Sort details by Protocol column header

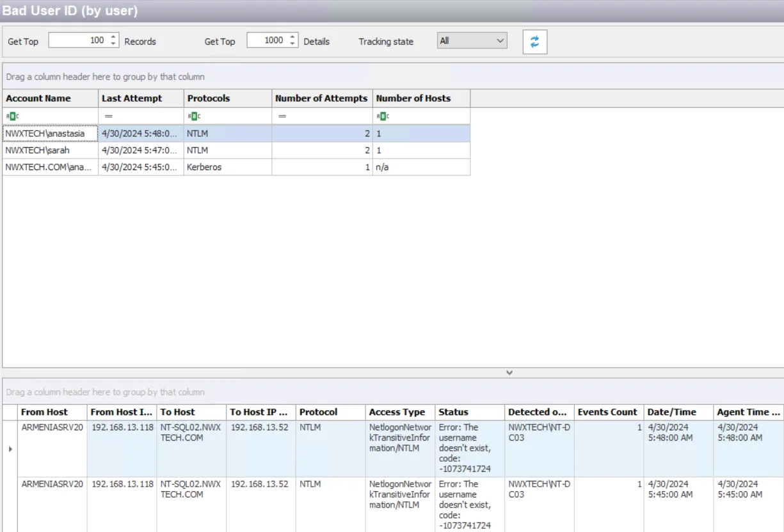click(330, 412)
